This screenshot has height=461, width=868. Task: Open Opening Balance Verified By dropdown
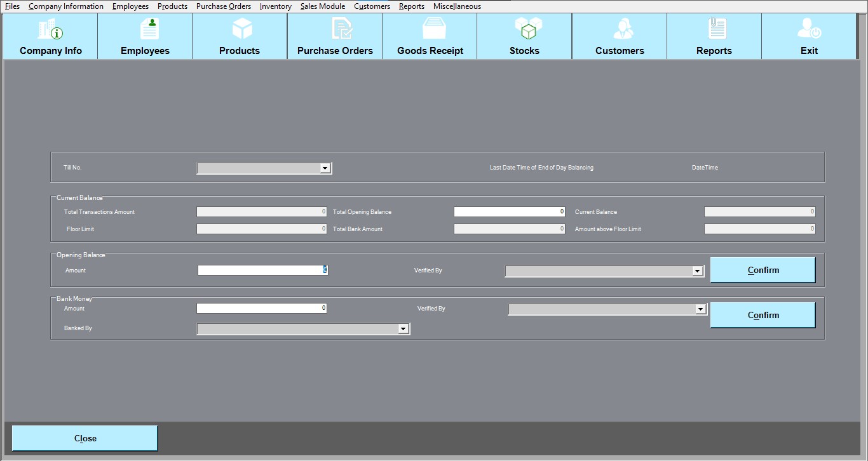[x=698, y=271]
